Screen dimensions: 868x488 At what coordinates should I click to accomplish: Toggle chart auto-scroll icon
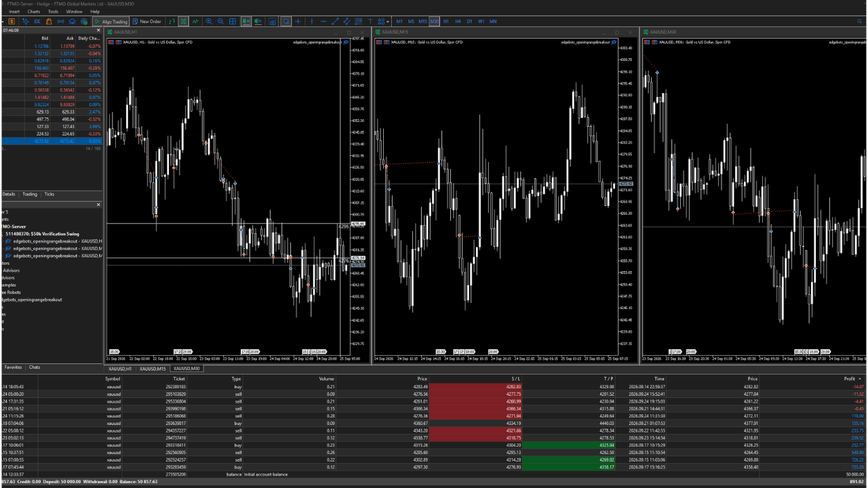(x=245, y=22)
